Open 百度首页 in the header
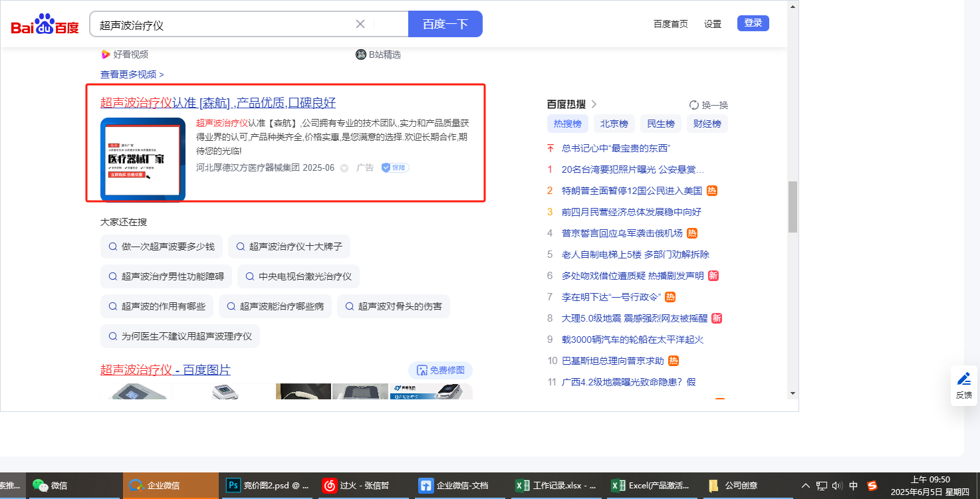 pos(671,24)
